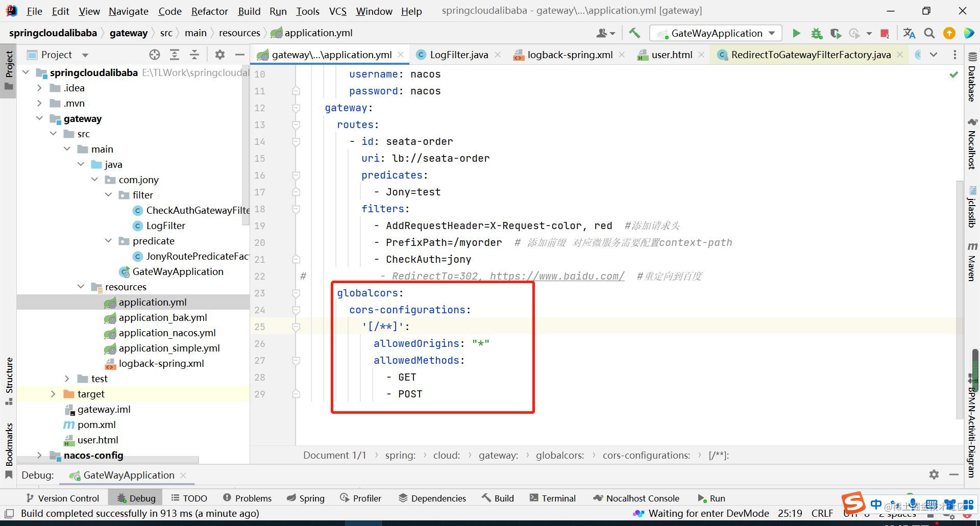Expand all nodes in Project panel
The height and width of the screenshot is (526, 980).
pyautogui.click(x=175, y=55)
